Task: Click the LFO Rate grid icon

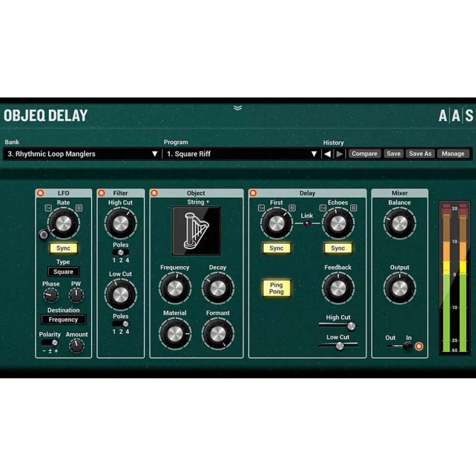Action: 79,208
